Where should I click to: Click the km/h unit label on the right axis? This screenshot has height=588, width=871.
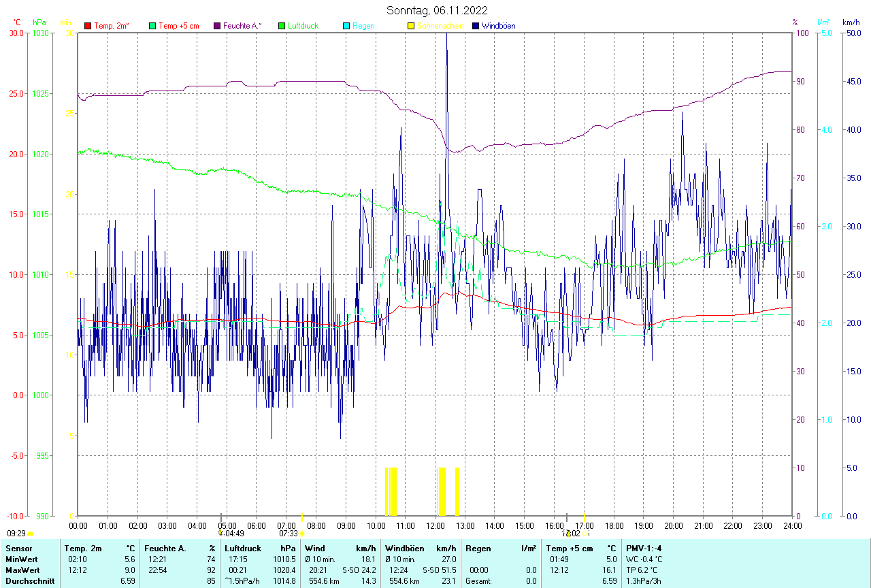click(x=851, y=22)
